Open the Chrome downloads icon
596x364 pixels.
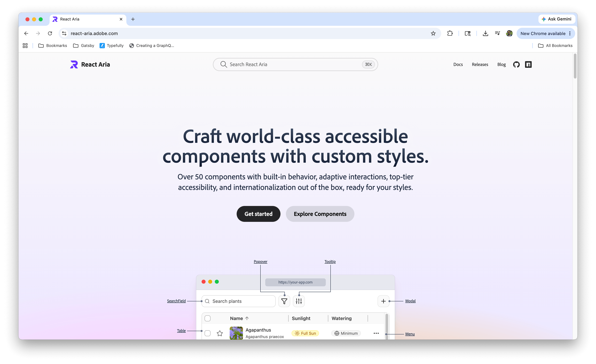point(485,33)
